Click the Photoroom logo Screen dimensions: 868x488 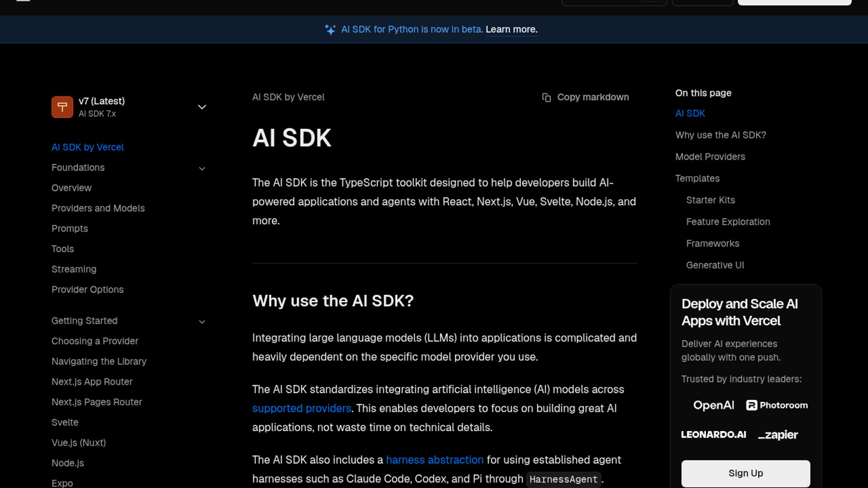(777, 405)
